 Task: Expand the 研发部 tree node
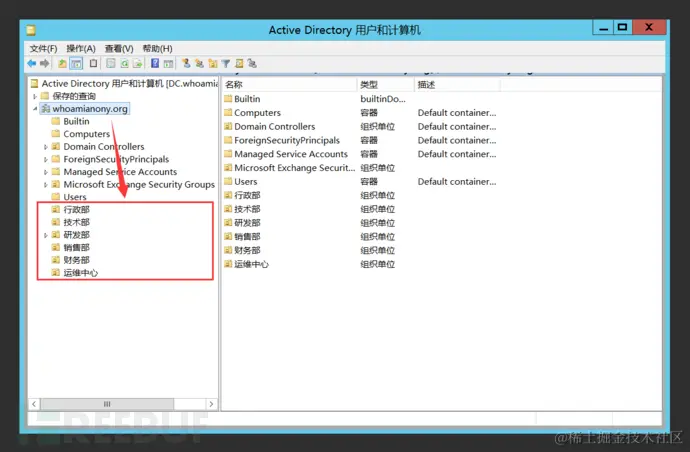pyautogui.click(x=45, y=235)
